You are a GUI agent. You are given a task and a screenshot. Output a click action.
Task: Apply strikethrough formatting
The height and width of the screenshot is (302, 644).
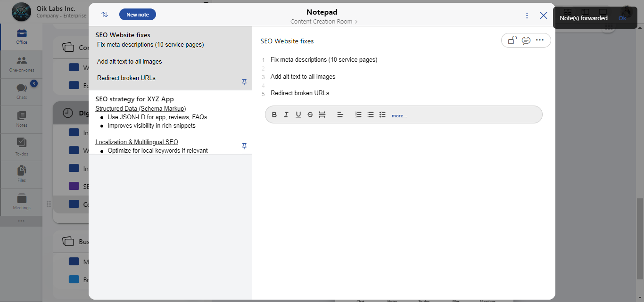[x=310, y=115]
